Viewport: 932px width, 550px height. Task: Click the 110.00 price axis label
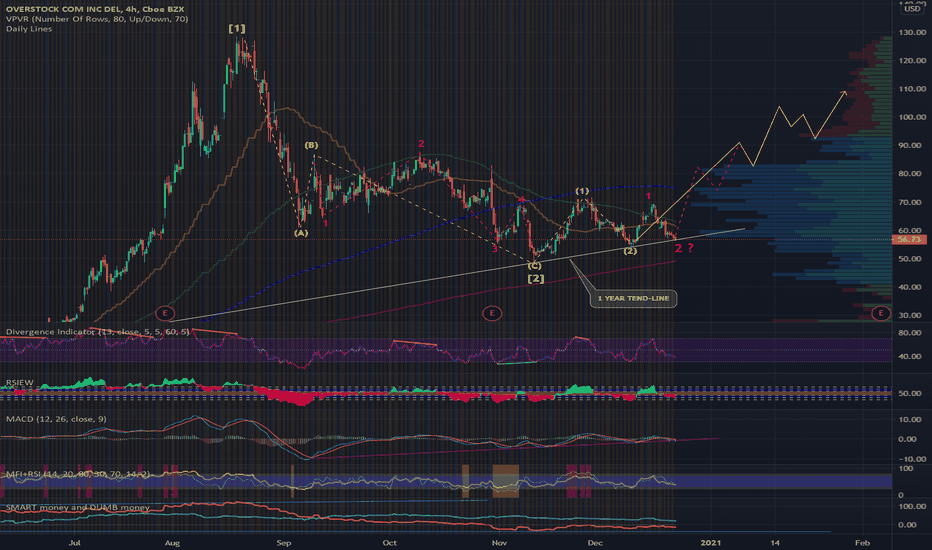(x=912, y=89)
